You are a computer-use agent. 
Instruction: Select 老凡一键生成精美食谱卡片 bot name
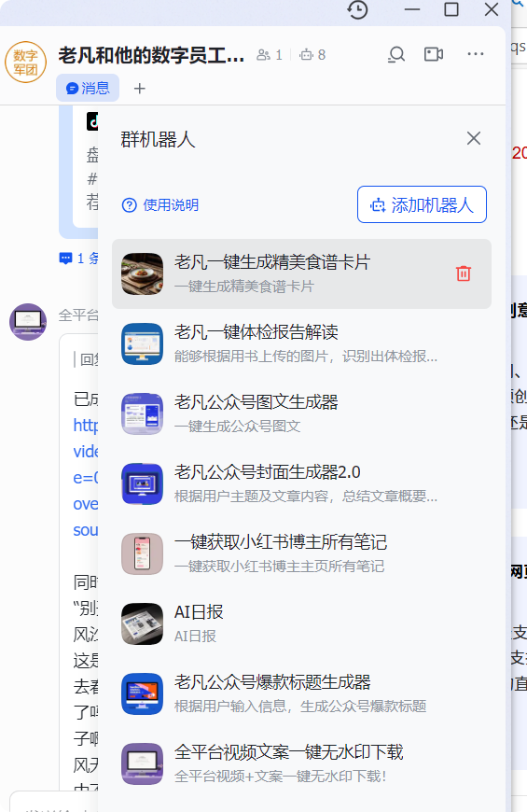271,262
